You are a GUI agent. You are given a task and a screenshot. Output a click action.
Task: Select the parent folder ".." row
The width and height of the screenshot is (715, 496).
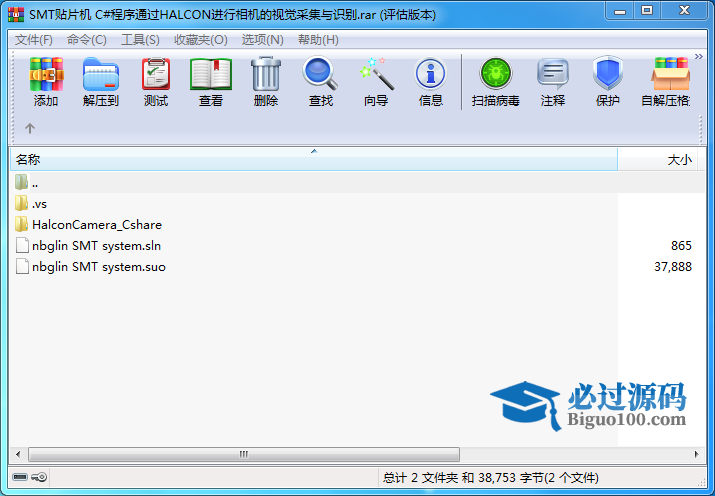point(358,183)
